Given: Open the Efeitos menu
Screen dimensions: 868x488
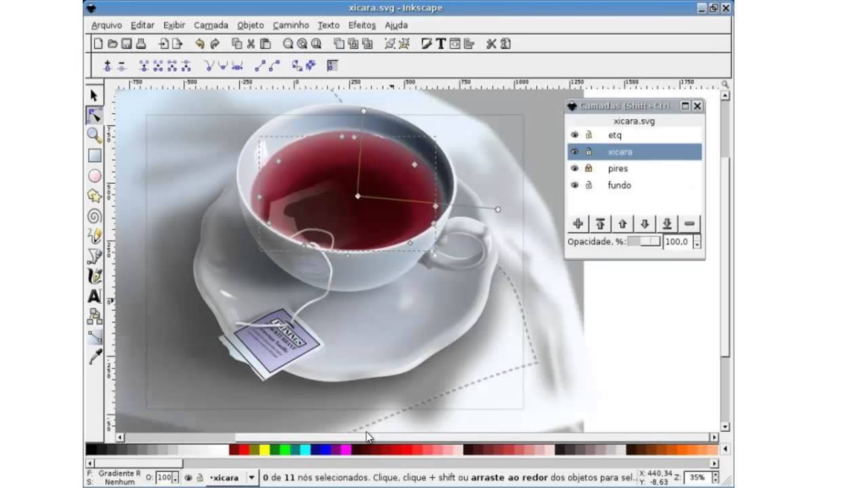Looking at the screenshot, I should click(362, 25).
